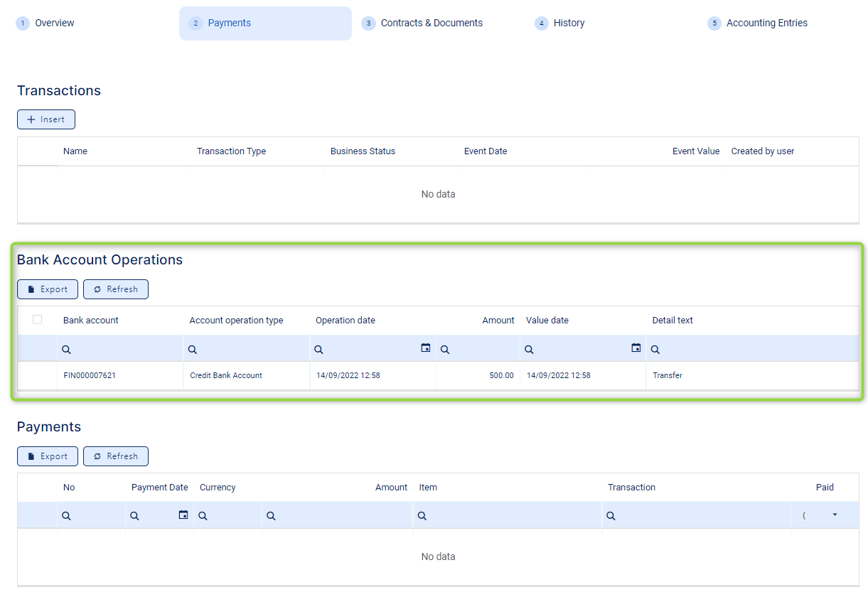Click search icon in Payments Transaction filter
This screenshot has height=597, width=868.
point(611,516)
